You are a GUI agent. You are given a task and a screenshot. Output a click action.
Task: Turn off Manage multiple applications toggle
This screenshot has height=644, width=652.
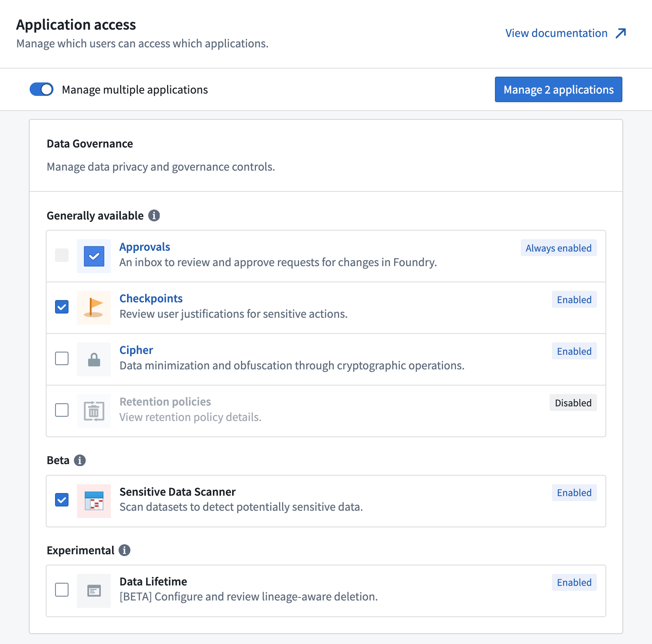[x=42, y=89]
